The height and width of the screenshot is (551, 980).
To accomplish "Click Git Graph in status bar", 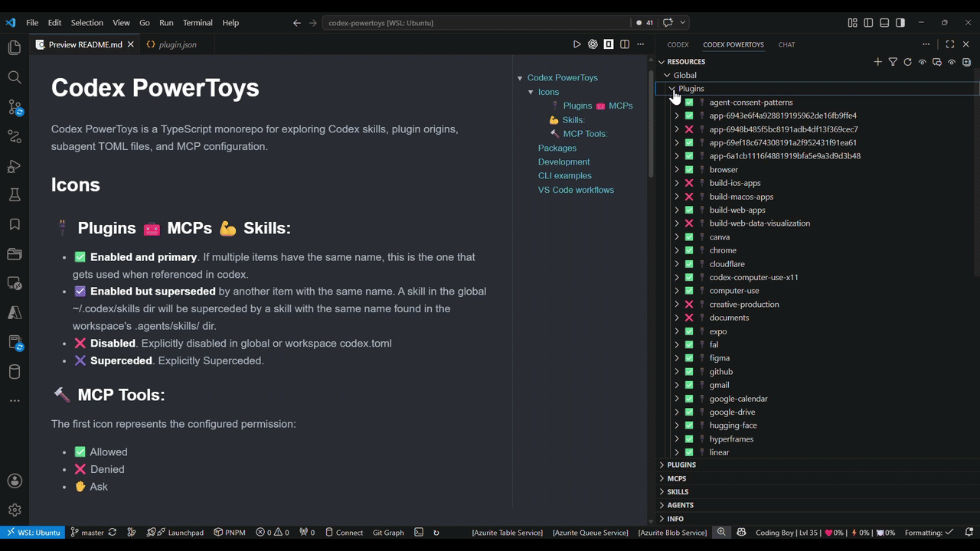I will [x=388, y=533].
